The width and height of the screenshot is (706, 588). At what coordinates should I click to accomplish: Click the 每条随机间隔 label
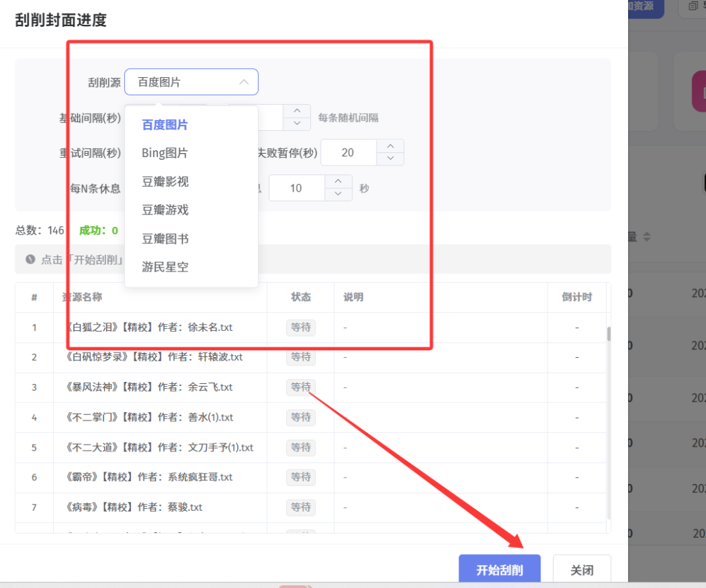tap(348, 118)
